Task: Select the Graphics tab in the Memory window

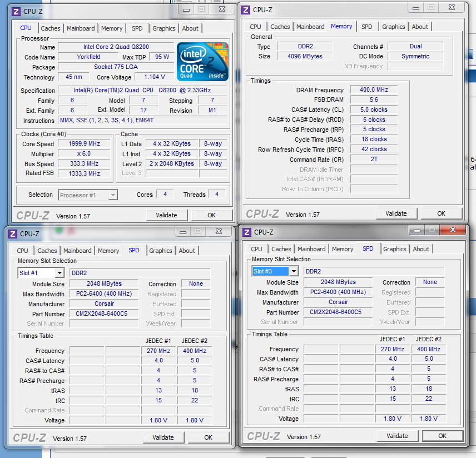Action: pyautogui.click(x=394, y=27)
